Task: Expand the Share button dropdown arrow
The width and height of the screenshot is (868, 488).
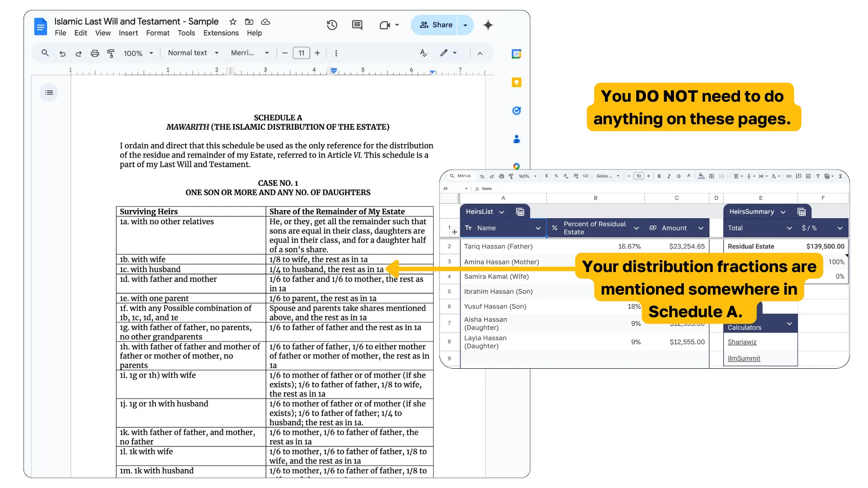Action: pos(465,25)
